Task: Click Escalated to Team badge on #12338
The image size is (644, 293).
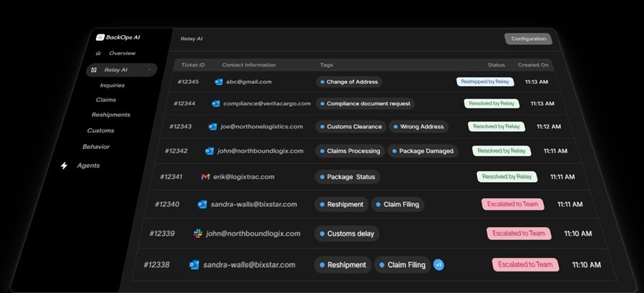Action: [x=526, y=264]
